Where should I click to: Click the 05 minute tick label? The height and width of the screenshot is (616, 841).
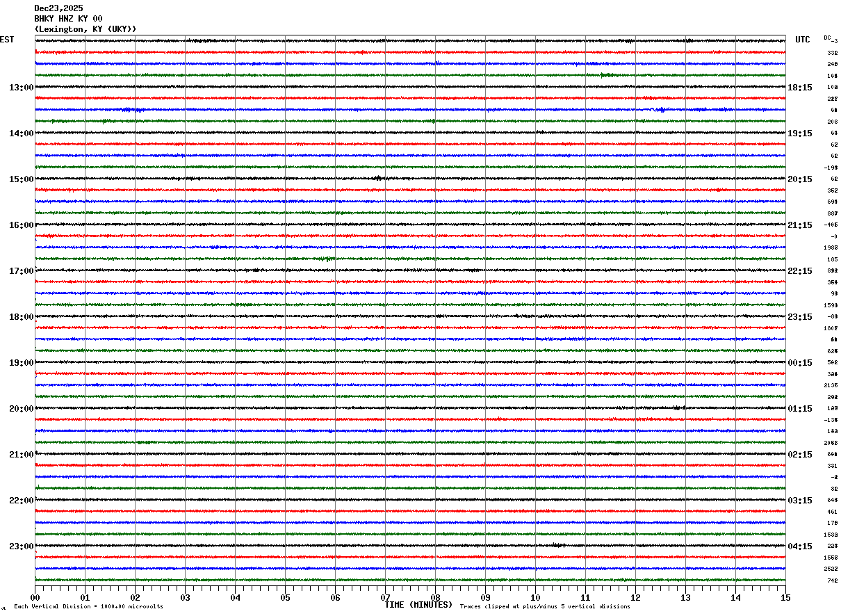(x=286, y=598)
